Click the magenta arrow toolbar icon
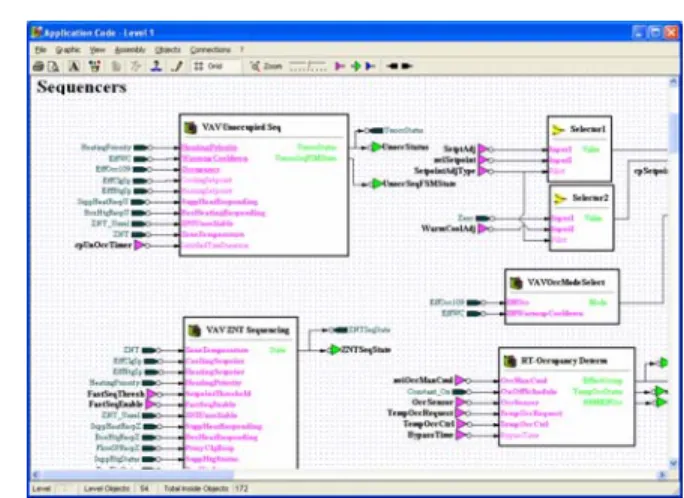Image resolution: width=684 pixels, height=498 pixels. point(339,66)
